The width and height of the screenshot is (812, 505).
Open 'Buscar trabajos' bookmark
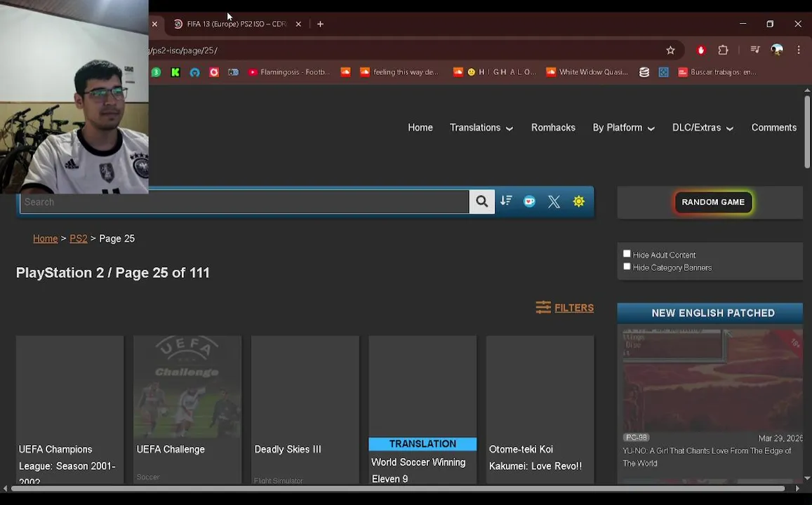pyautogui.click(x=717, y=72)
